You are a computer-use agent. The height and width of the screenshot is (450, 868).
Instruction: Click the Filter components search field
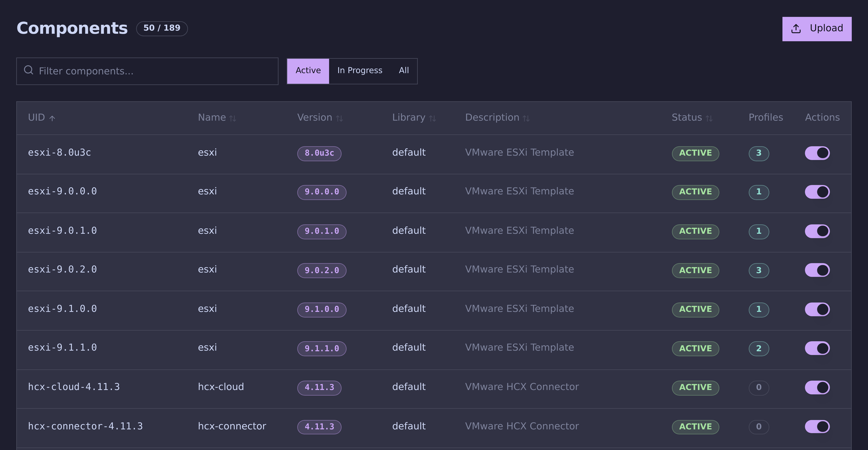point(147,71)
